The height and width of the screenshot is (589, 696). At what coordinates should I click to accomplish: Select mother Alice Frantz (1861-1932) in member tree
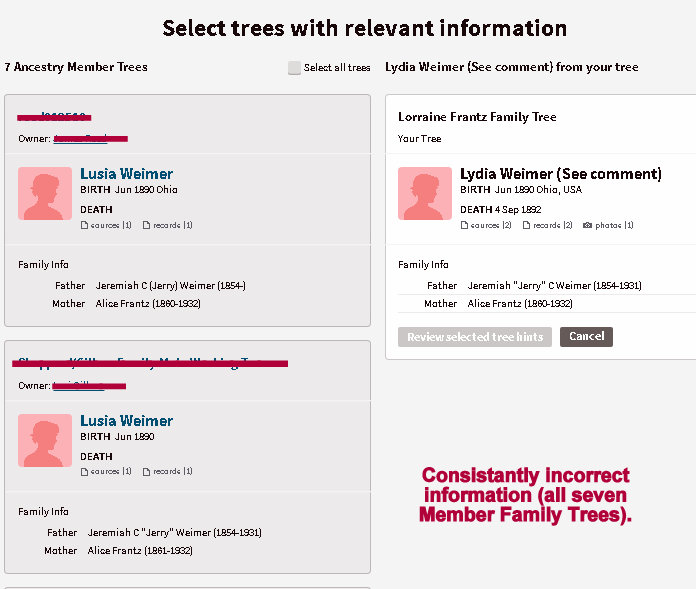click(x=140, y=551)
